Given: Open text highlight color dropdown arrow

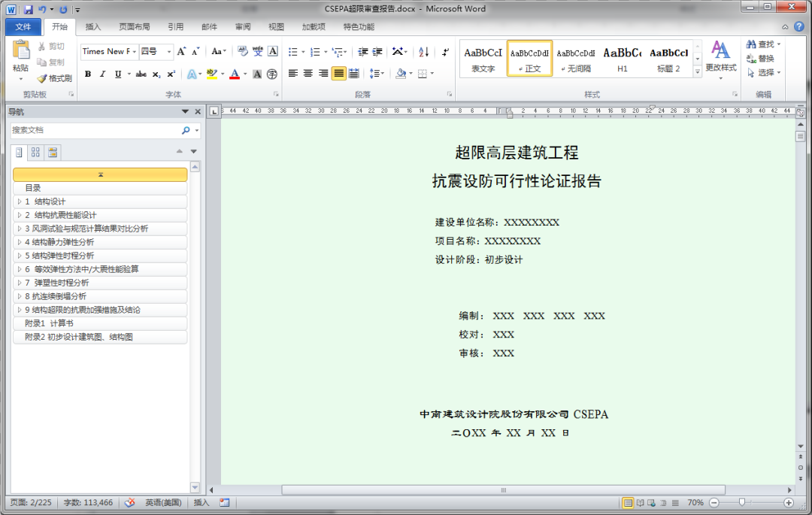Looking at the screenshot, I should (223, 74).
